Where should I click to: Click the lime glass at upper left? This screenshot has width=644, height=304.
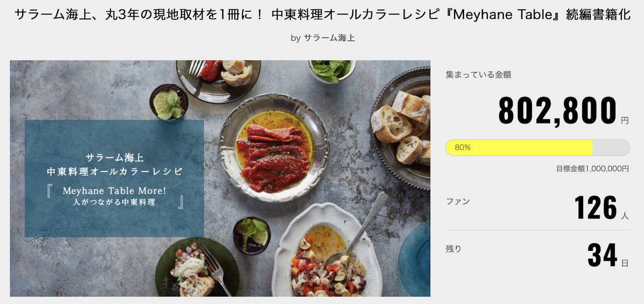(169, 102)
